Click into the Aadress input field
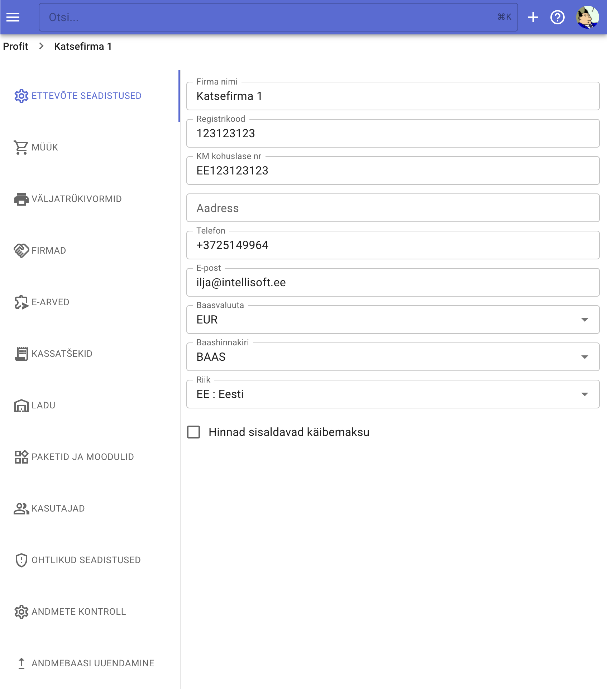Image resolution: width=607 pixels, height=700 pixels. tap(393, 208)
